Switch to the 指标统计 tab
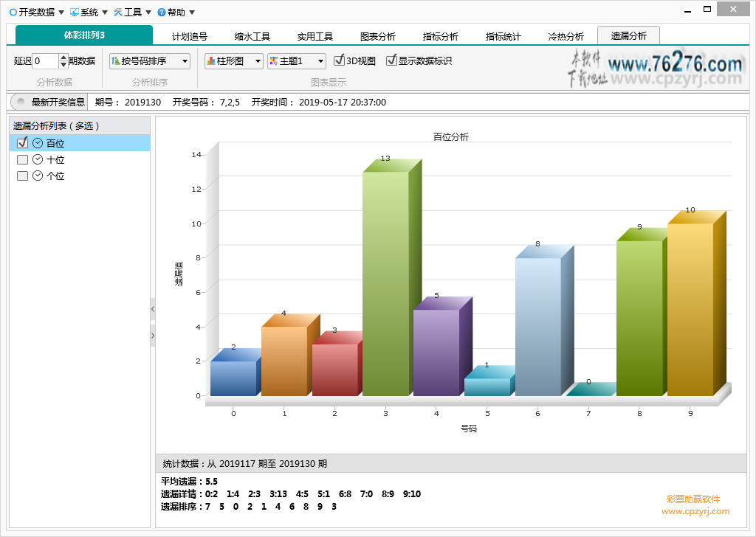This screenshot has height=537, width=756. click(x=503, y=36)
